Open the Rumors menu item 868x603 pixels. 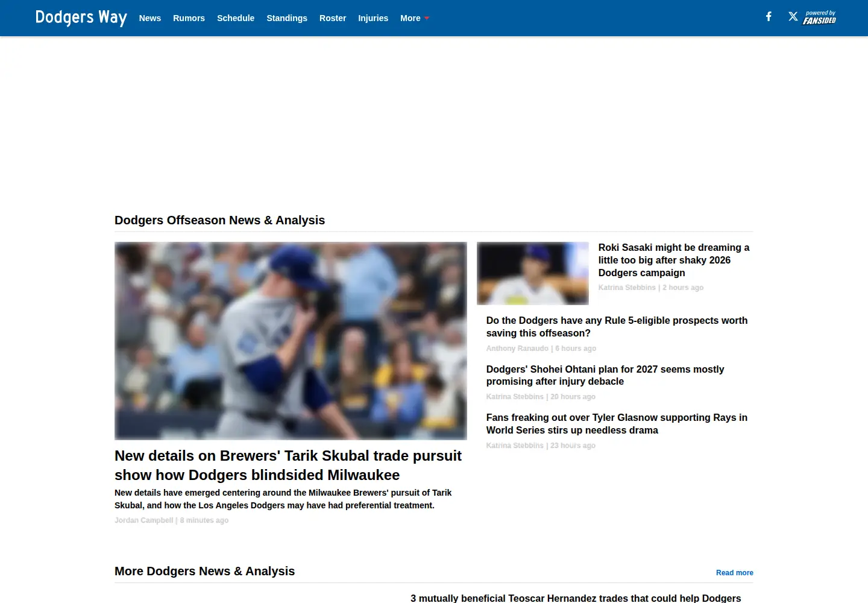(189, 18)
